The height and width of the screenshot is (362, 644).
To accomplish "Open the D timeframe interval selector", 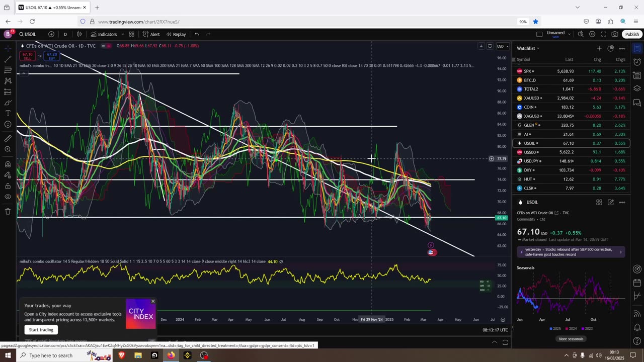I will pyautogui.click(x=65, y=34).
